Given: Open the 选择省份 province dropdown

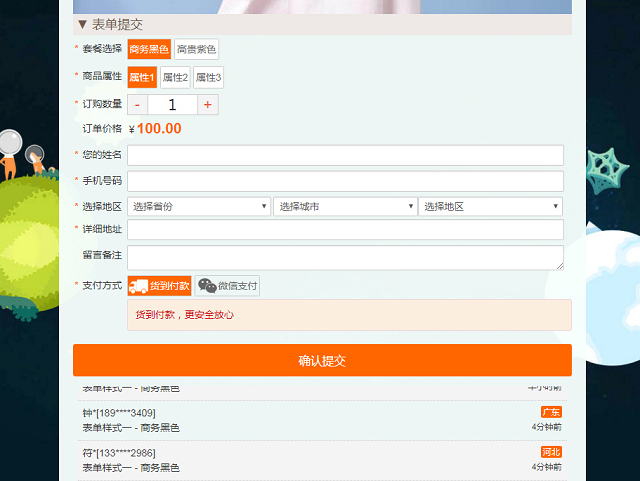Looking at the screenshot, I should click(199, 207).
